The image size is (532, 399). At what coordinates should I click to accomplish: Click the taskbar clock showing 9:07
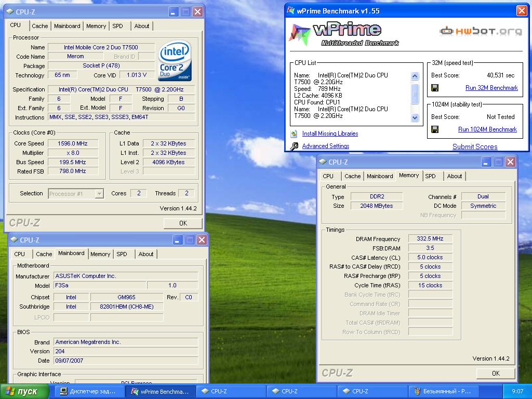click(517, 392)
